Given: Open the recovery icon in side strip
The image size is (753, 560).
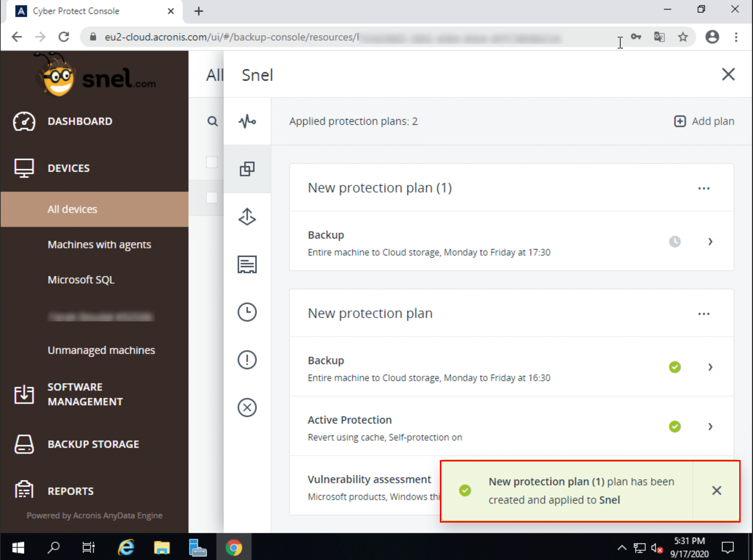Looking at the screenshot, I should tap(247, 217).
